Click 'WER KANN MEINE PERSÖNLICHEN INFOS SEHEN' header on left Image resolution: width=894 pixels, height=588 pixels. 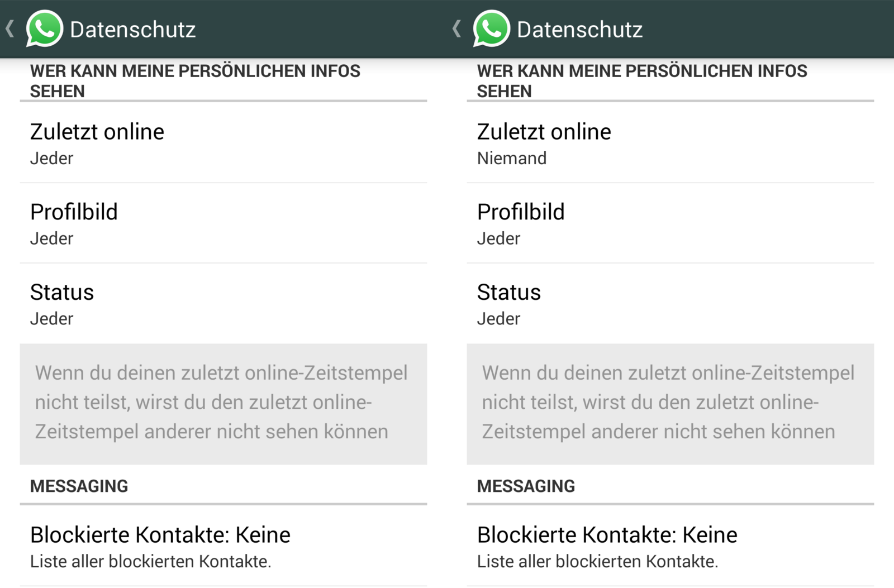coord(195,81)
